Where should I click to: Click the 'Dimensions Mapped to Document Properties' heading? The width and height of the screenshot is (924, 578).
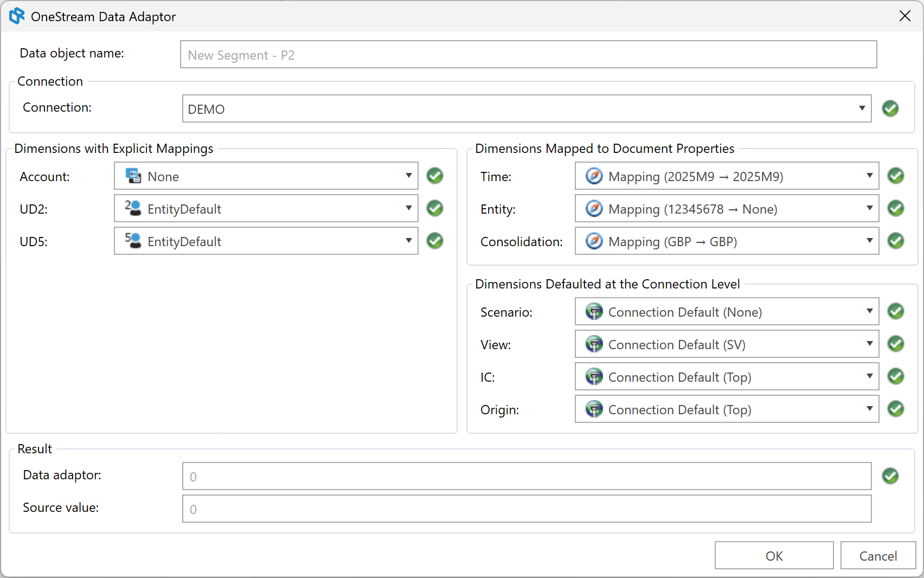point(605,149)
